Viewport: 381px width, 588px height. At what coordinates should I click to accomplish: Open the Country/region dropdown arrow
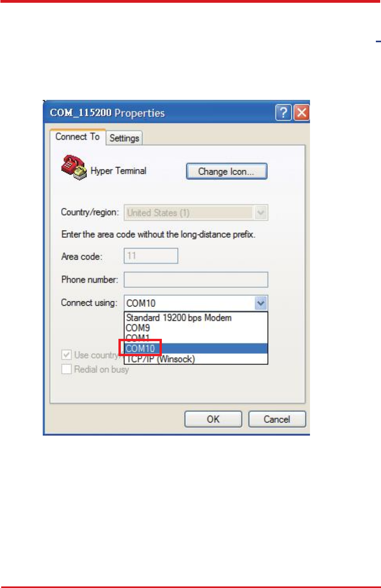[261, 212]
